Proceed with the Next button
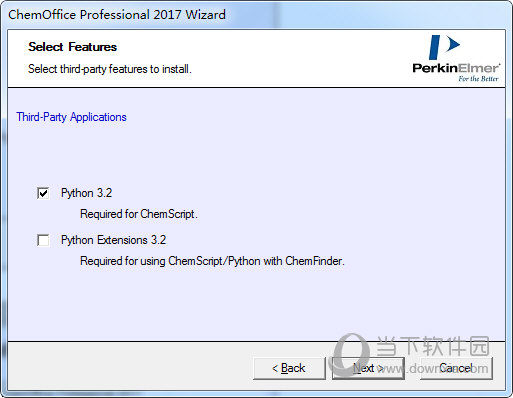Viewport: 513px width, 398px height. pos(368,368)
